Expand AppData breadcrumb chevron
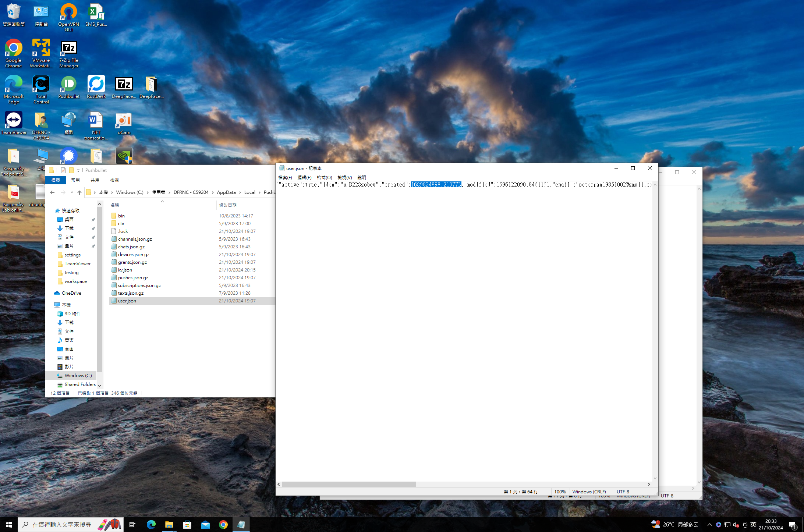804x532 pixels. pyautogui.click(x=240, y=192)
